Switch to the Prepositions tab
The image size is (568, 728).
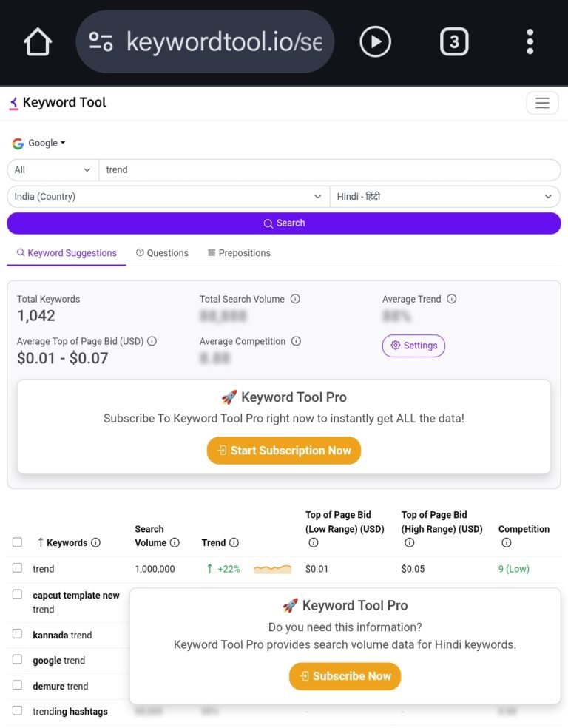click(x=239, y=253)
